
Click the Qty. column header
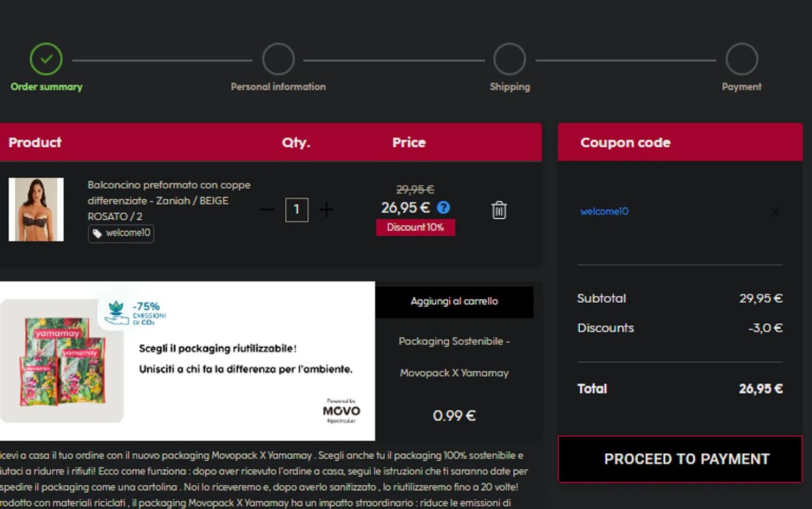[296, 143]
